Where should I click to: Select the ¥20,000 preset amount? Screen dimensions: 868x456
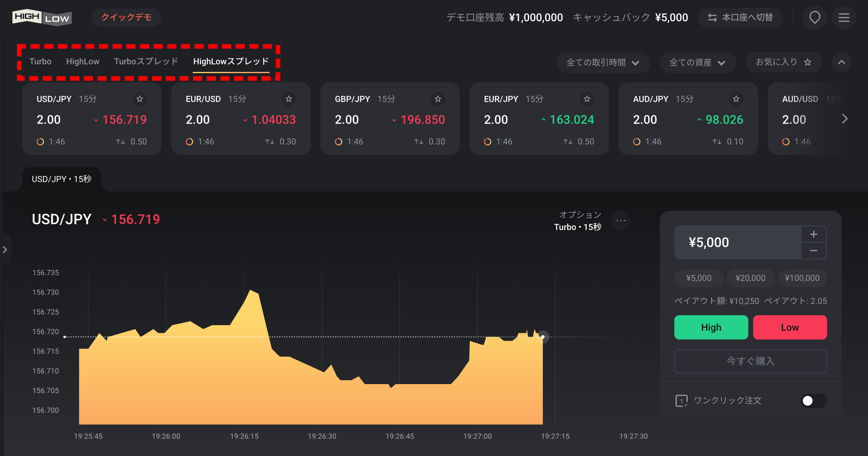pyautogui.click(x=750, y=278)
